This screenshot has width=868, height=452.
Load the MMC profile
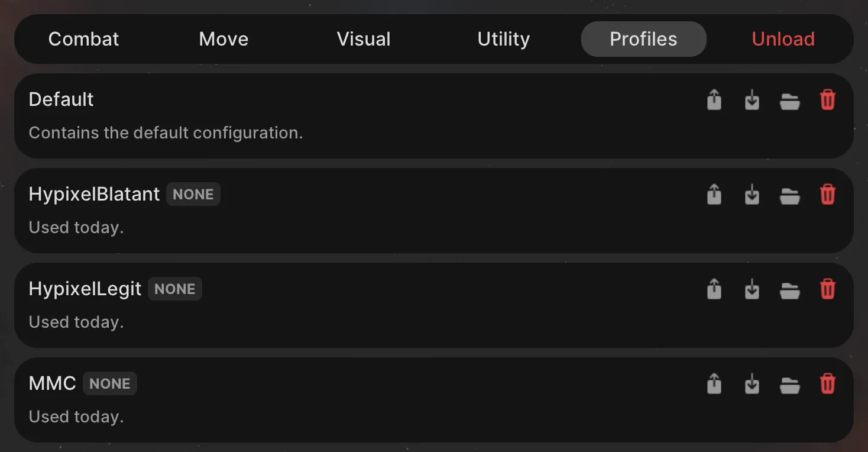coord(752,383)
